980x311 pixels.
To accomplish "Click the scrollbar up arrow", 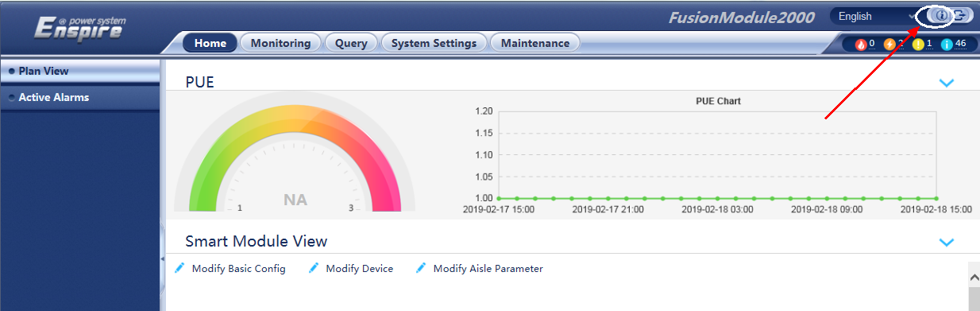I will tap(974, 277).
